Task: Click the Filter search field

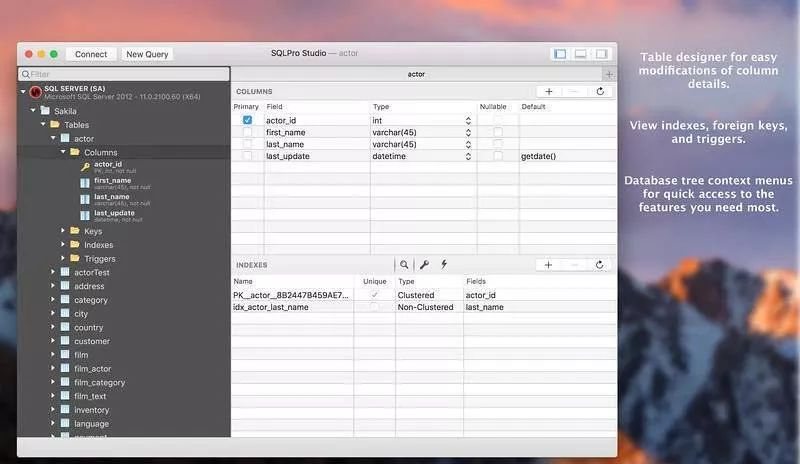Action: click(x=124, y=74)
